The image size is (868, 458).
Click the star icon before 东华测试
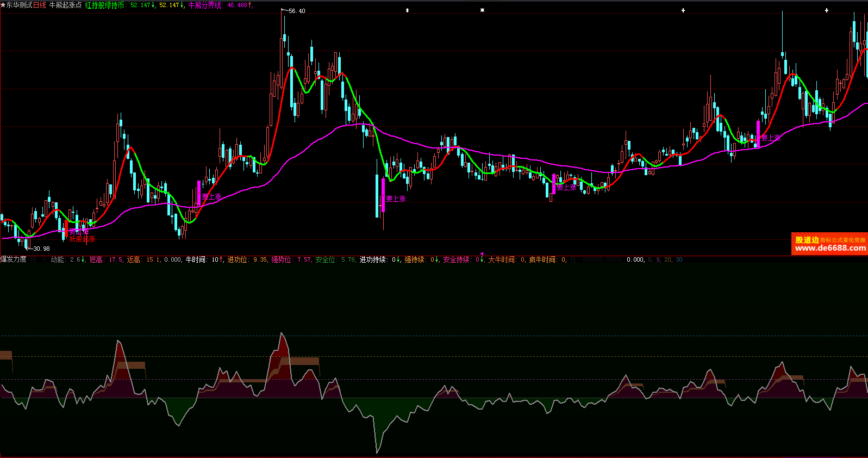tap(3, 5)
